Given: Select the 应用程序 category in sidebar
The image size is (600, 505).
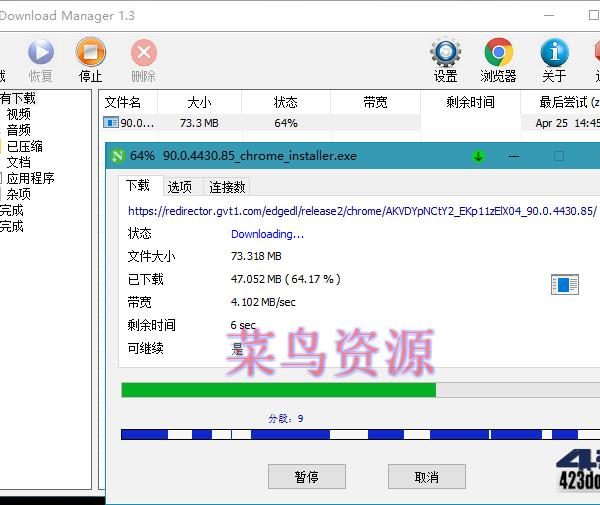Looking at the screenshot, I should click(x=31, y=178).
